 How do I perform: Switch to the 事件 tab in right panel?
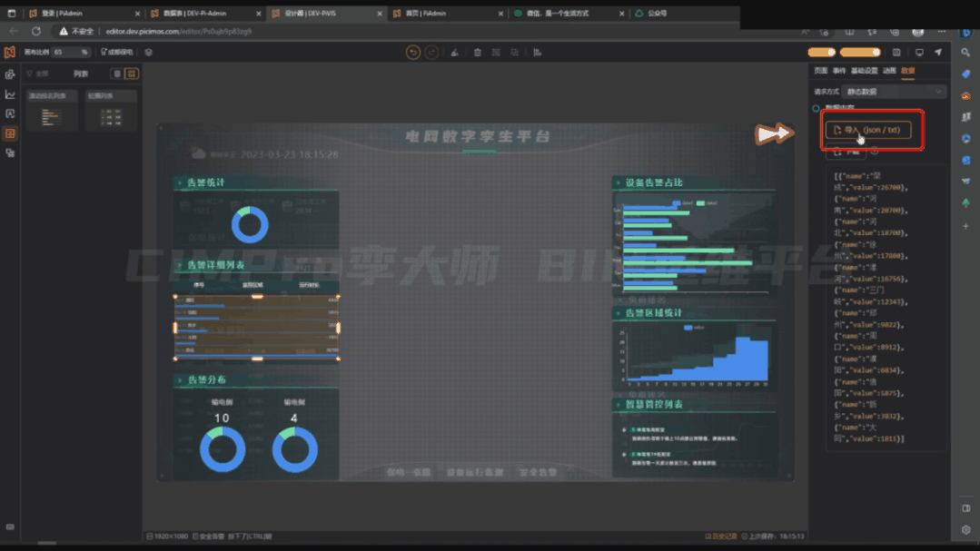pos(839,70)
